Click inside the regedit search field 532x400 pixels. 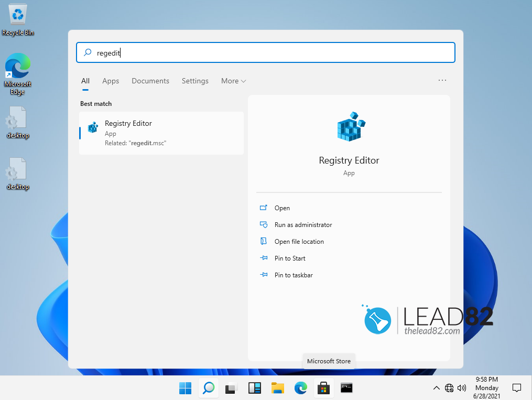click(265, 52)
